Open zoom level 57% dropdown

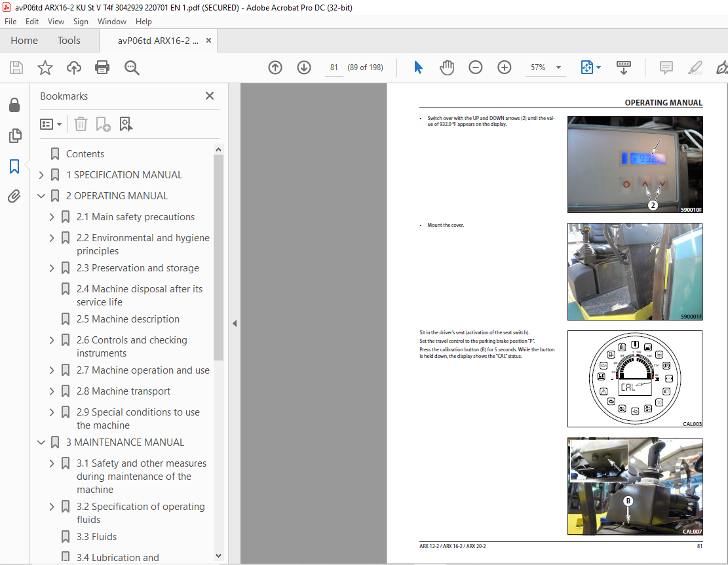click(x=558, y=68)
